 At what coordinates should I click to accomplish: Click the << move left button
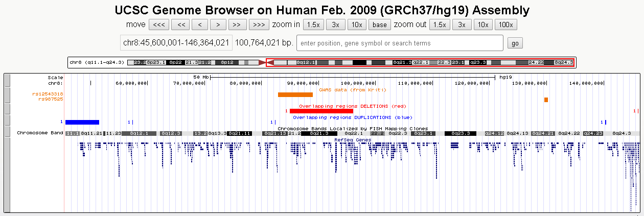pyautogui.click(x=181, y=25)
